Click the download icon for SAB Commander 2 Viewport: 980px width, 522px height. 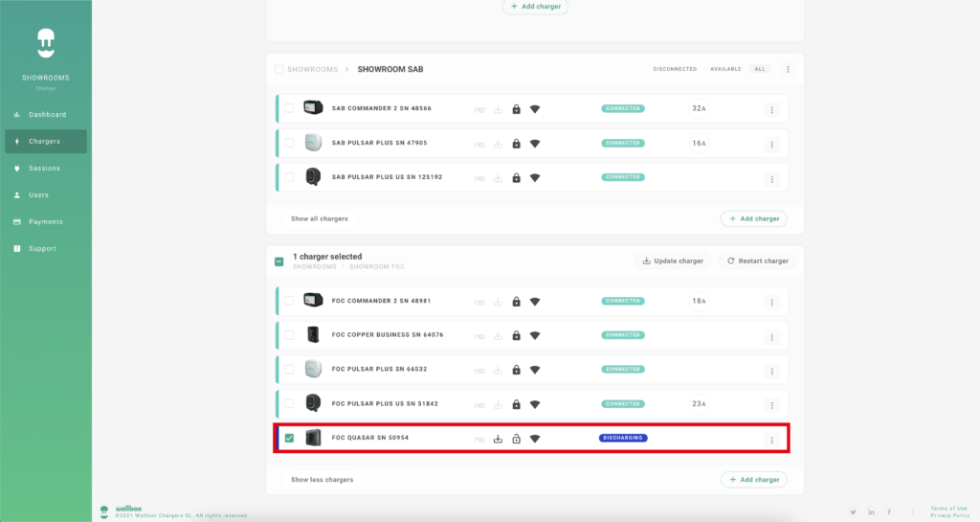point(498,109)
